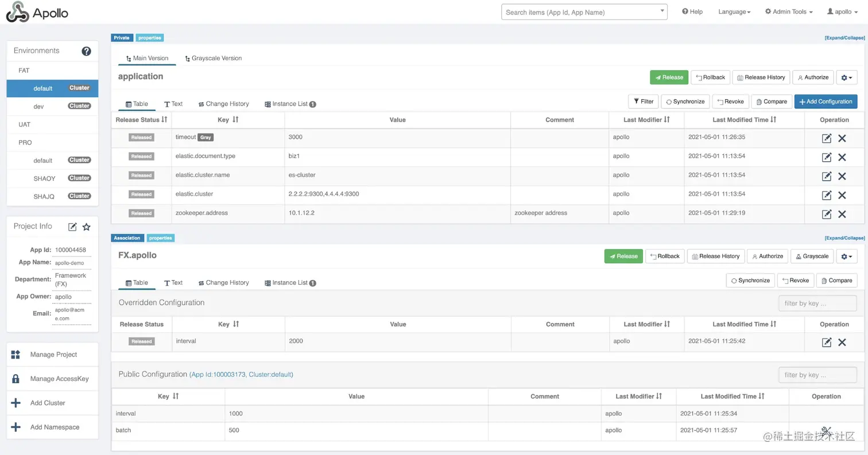Expand or collapse the FX.apollo namespace

(x=844, y=238)
